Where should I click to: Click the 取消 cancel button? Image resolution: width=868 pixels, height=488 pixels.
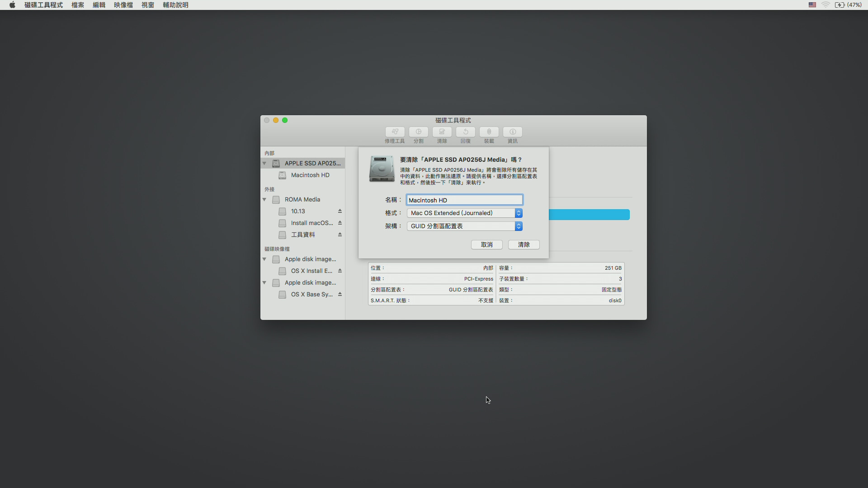pos(486,244)
